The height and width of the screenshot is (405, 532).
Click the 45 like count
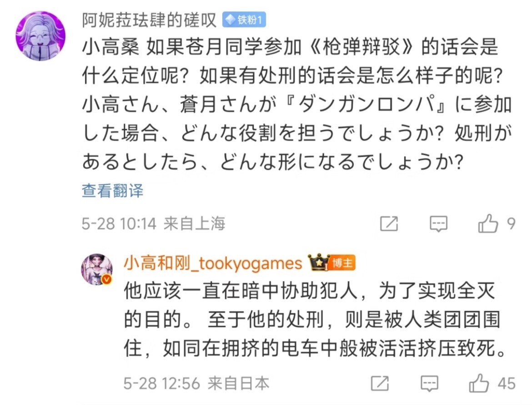(x=507, y=384)
